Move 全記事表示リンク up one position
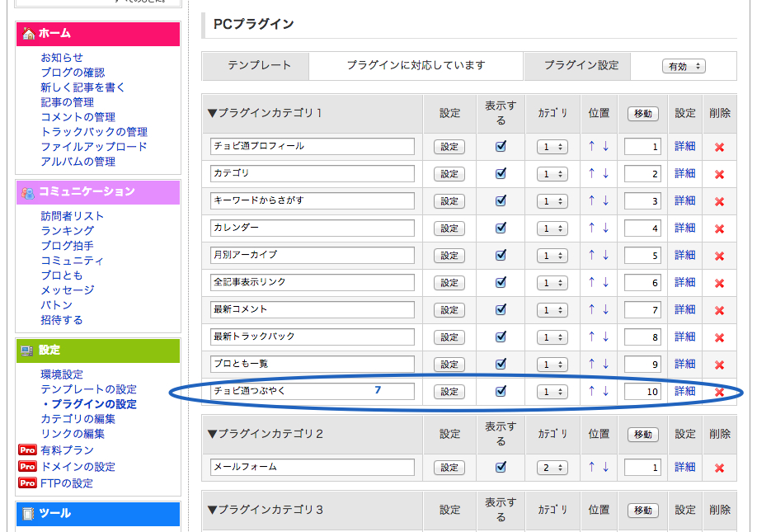This screenshot has width=757, height=532. (591, 282)
